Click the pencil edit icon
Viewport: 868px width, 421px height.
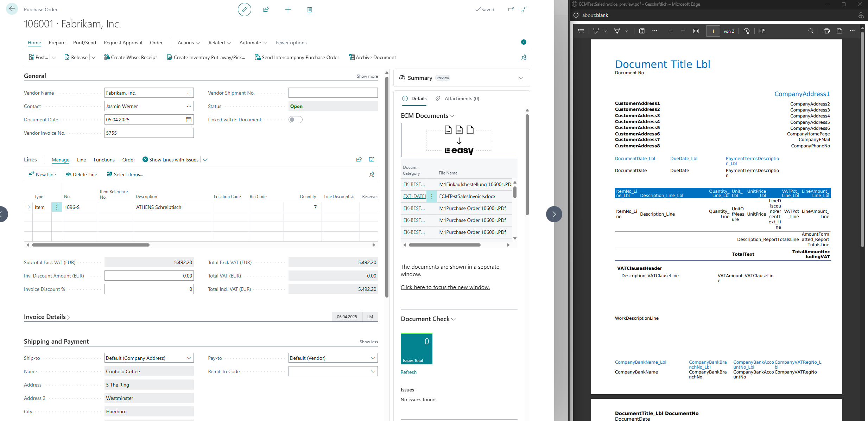(244, 9)
